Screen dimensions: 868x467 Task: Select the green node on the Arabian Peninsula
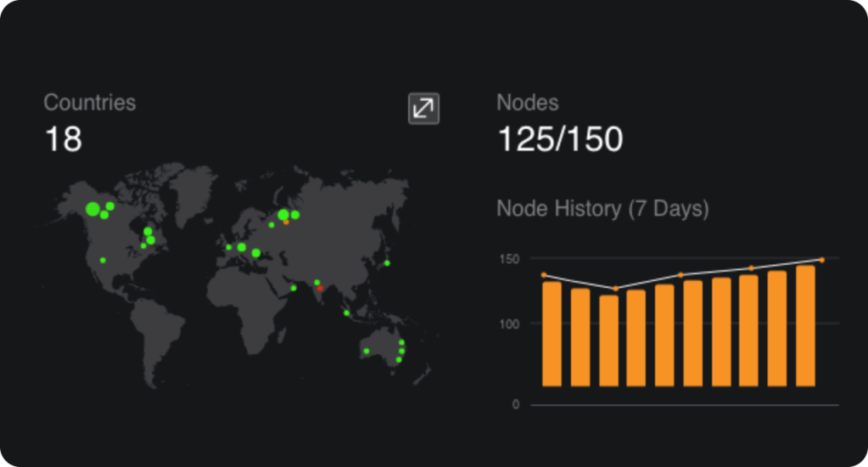[294, 288]
